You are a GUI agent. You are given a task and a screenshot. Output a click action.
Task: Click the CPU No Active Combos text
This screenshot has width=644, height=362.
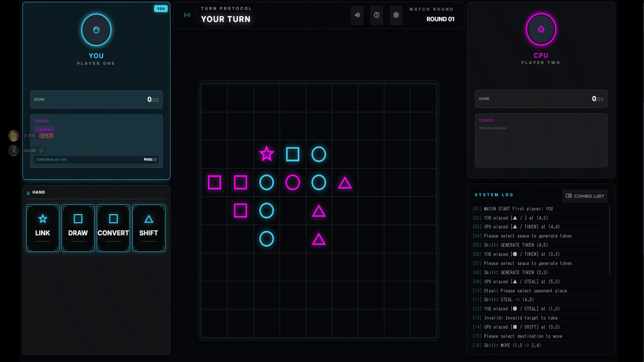(493, 128)
